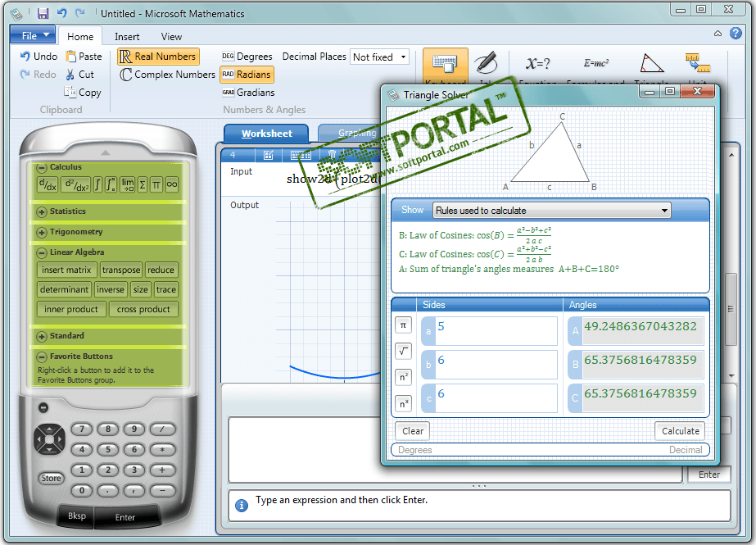Click the Help question mark icon

[736, 34]
